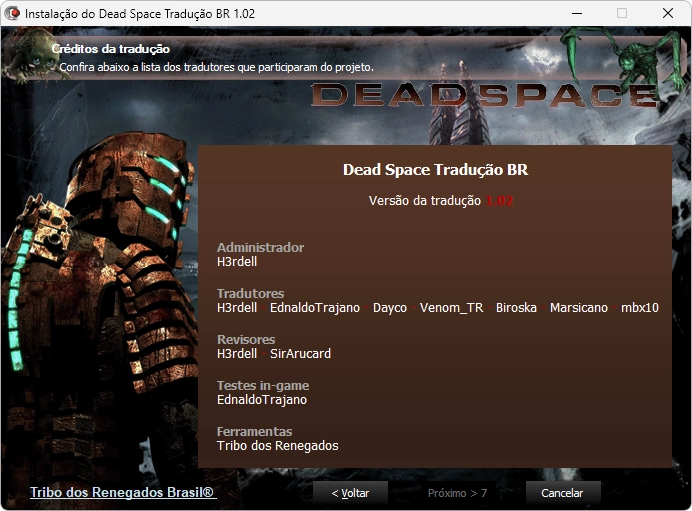Click translator name mbx10
Screen dimensions: 692x511
[x=639, y=308]
